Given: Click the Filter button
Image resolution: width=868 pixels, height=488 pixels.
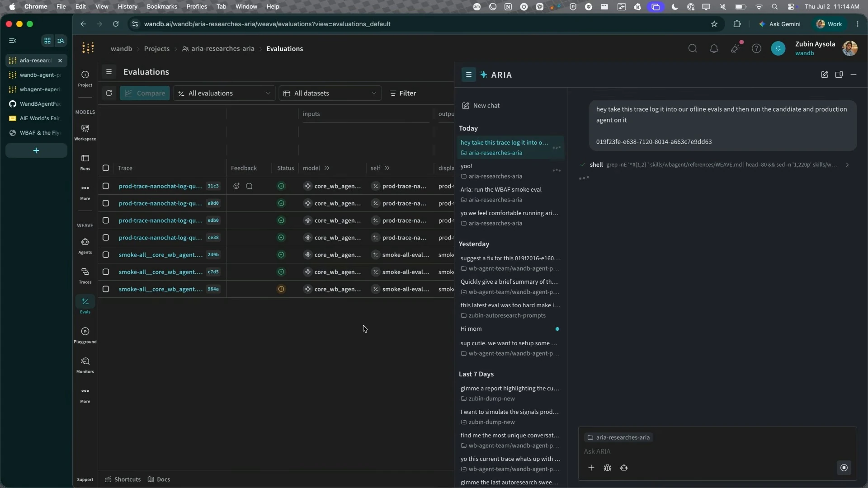Looking at the screenshot, I should (x=403, y=93).
